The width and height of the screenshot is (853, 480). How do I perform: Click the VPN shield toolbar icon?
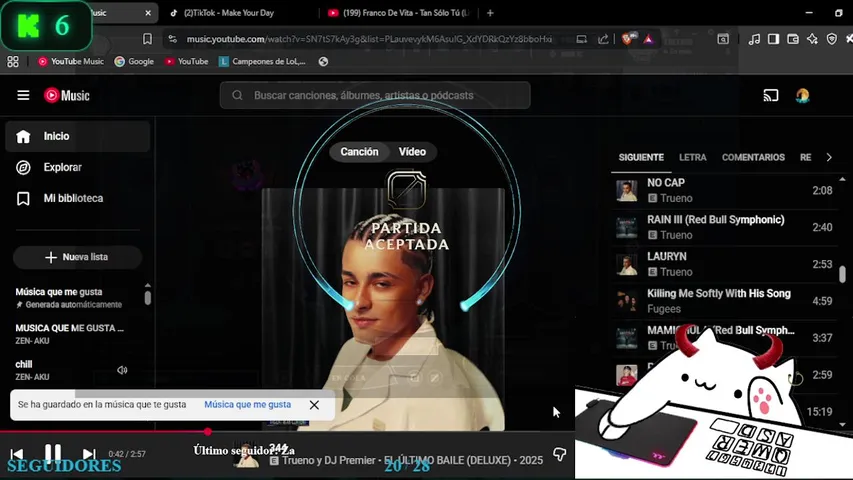[x=832, y=39]
